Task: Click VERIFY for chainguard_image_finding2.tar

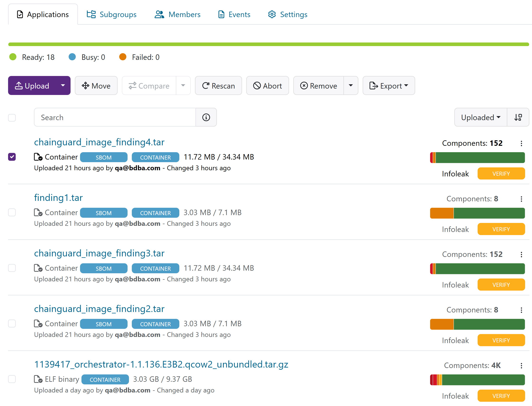Action: (x=501, y=340)
